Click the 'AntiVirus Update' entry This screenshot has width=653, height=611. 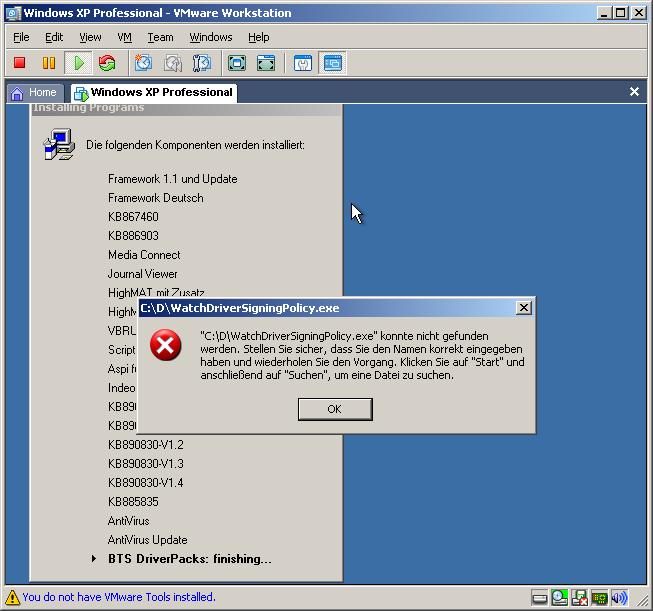[147, 540]
